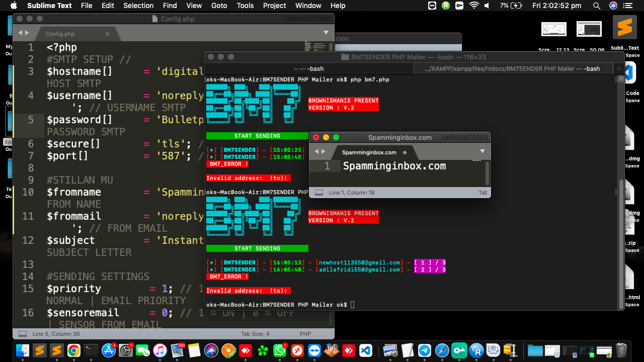Open System Preferences from the Dock
Image resolution: width=644 pixels, height=362 pixels.
click(x=125, y=350)
